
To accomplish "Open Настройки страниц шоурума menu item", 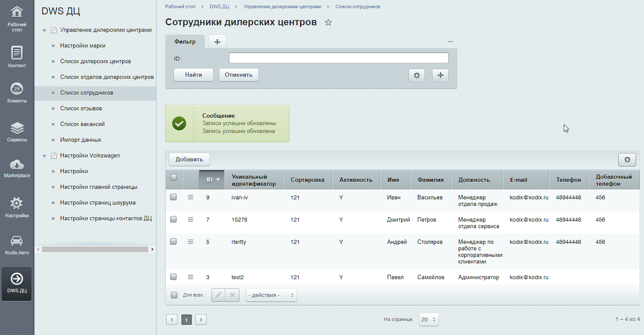I will pyautogui.click(x=98, y=203).
